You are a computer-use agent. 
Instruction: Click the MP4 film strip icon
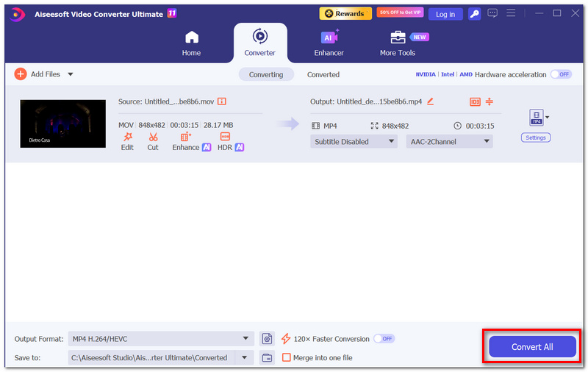point(316,126)
